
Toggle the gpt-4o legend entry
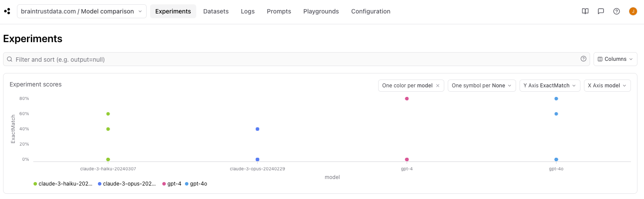click(196, 184)
